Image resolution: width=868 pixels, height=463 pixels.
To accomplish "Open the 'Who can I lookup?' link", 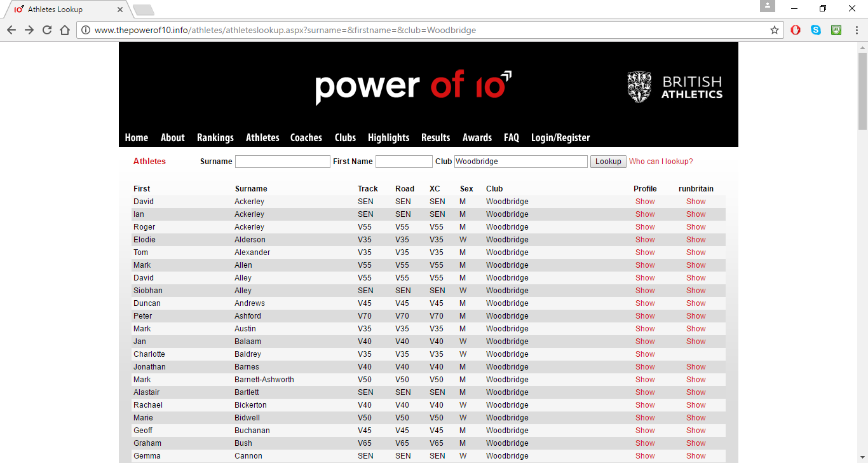I will tap(660, 162).
